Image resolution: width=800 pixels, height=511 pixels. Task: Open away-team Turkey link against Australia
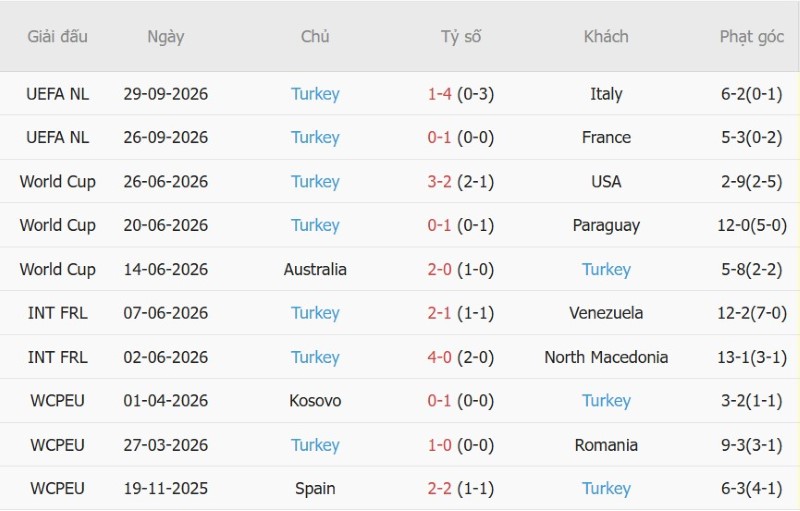click(606, 269)
